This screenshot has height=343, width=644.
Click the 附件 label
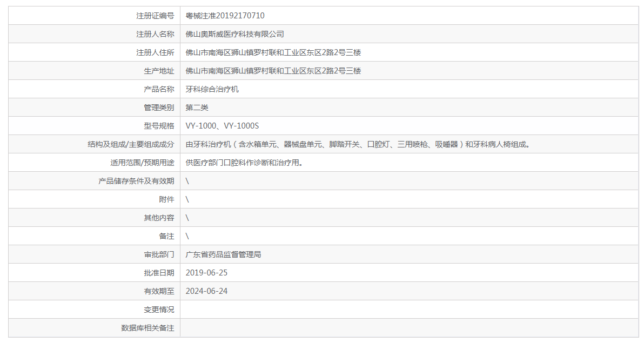pyautogui.click(x=166, y=199)
